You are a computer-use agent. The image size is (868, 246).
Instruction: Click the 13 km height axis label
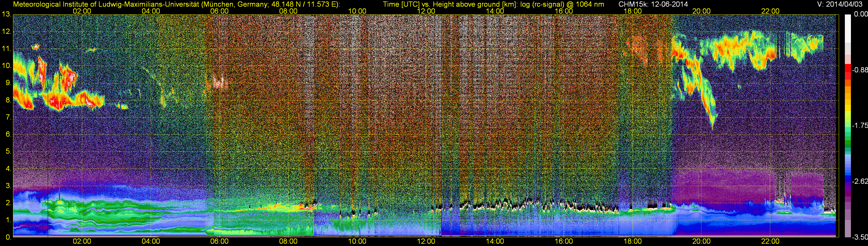[6, 14]
